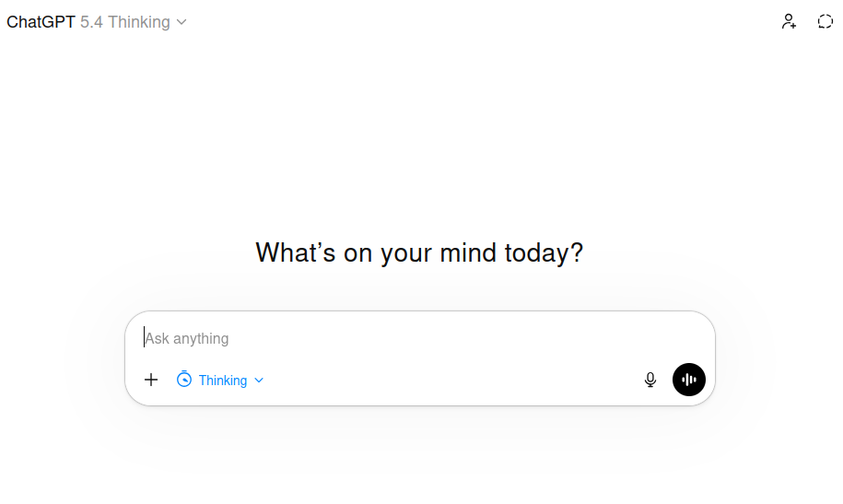Screen dimensions: 843x504
Task: Expand the blue chevron next to Thinking
Action: pos(259,381)
